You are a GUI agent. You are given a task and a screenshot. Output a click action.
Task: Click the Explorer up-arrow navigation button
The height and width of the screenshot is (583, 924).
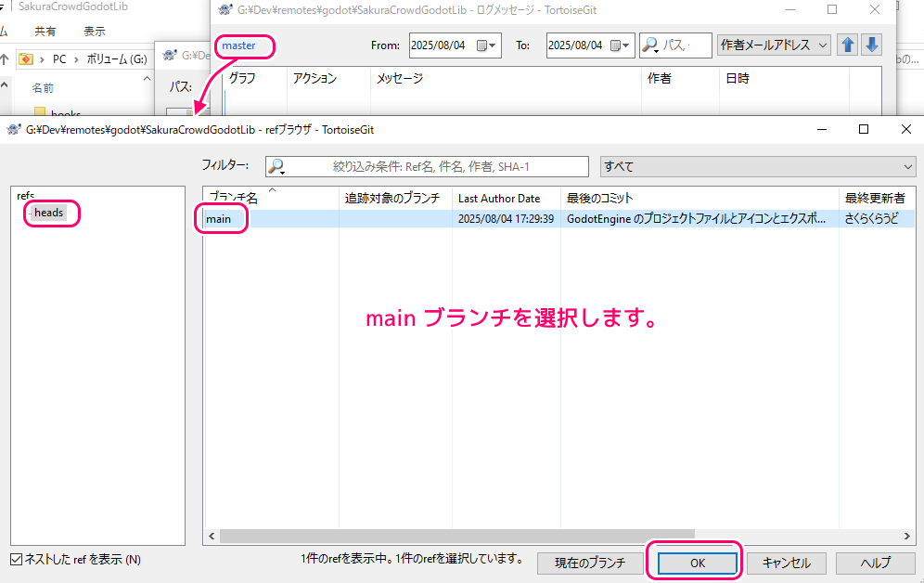(x=5, y=58)
